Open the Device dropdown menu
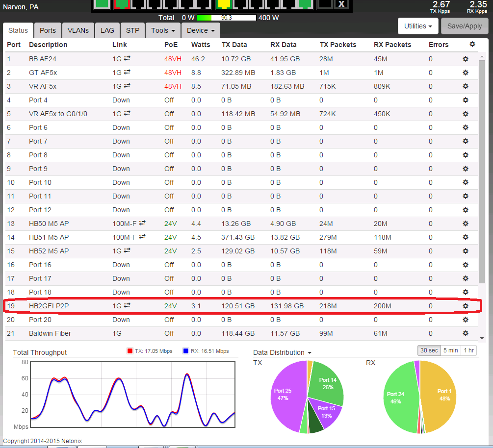 click(201, 30)
